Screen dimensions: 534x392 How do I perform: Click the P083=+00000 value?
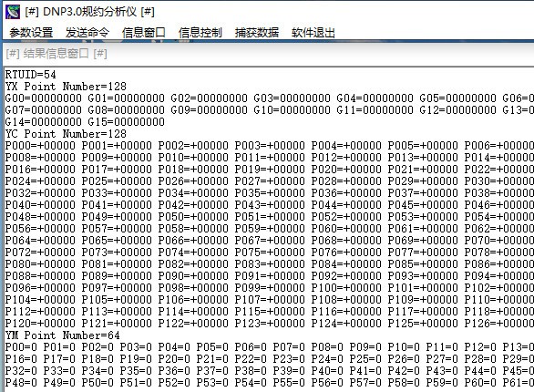(x=270, y=264)
